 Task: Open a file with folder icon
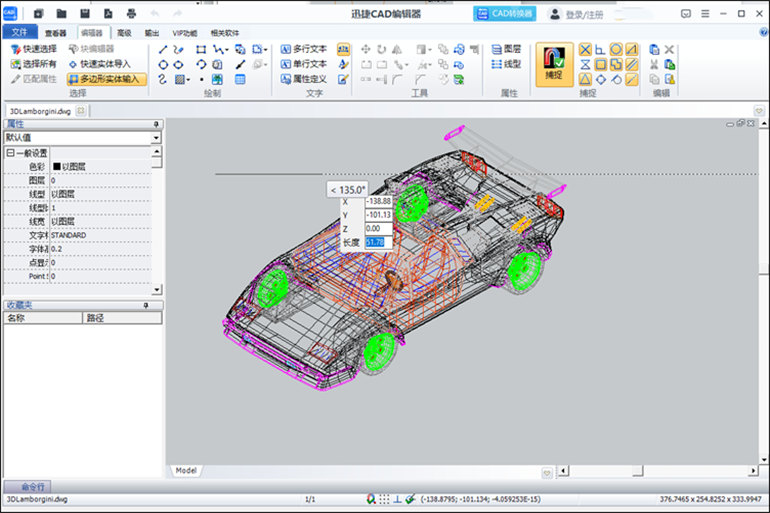(x=61, y=14)
